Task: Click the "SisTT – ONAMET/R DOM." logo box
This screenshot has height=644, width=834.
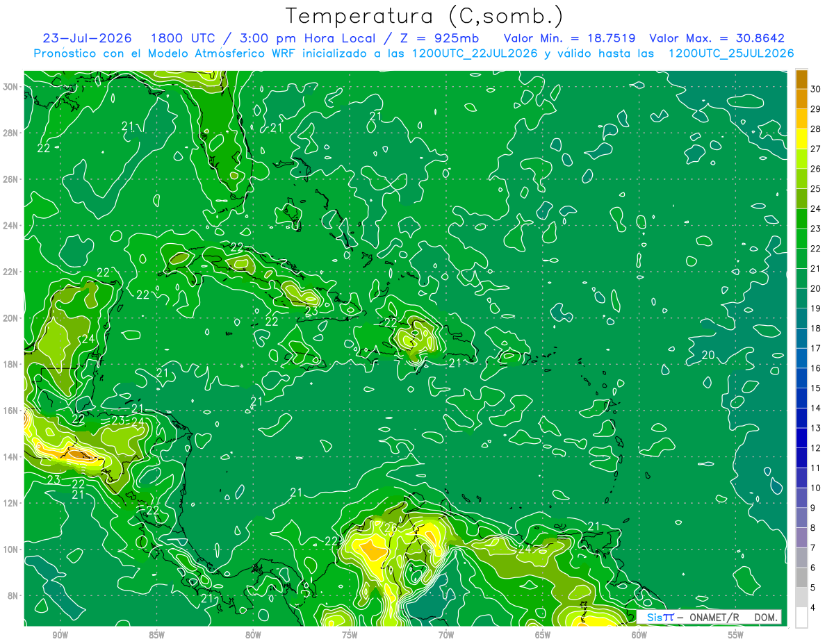Action: coord(709,617)
